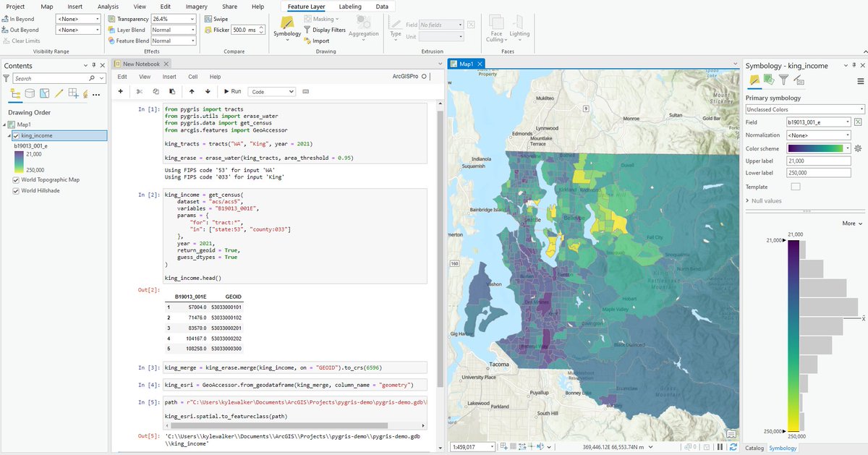Screen dimensions: 868x455
Task: Insert a new notebook cell with plus icon
Action: (x=120, y=92)
